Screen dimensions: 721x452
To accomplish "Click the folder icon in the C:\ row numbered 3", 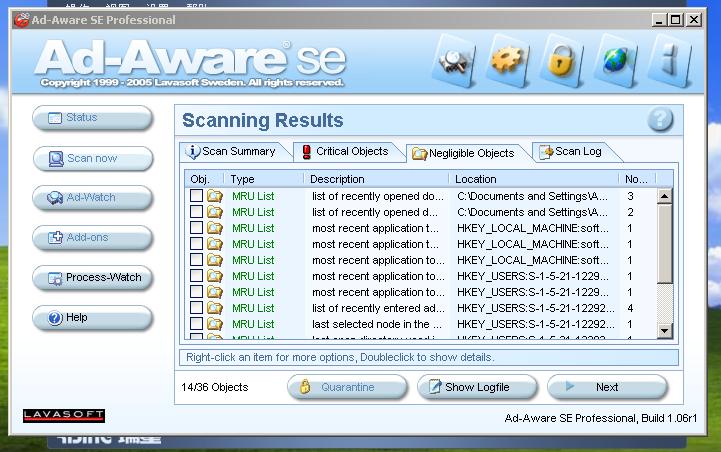I will 214,196.
